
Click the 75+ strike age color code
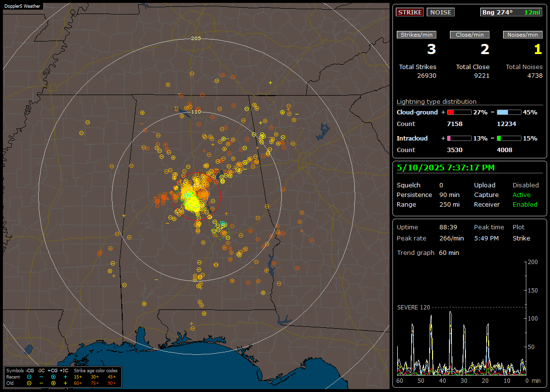(95, 383)
